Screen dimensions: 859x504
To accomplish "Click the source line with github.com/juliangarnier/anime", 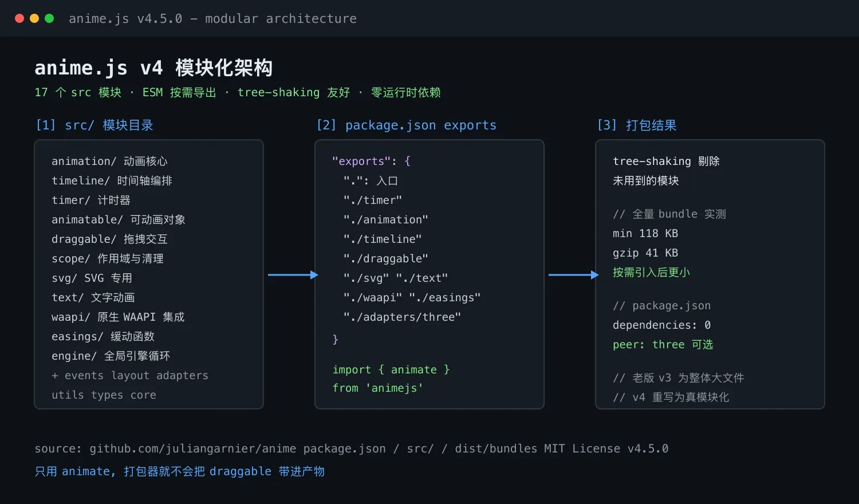I will [x=352, y=448].
